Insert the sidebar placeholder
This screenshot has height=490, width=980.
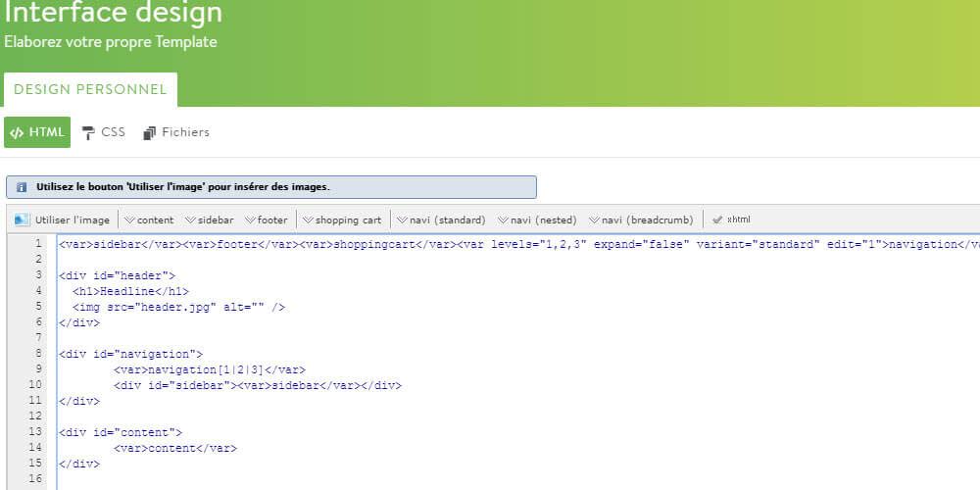pos(210,220)
